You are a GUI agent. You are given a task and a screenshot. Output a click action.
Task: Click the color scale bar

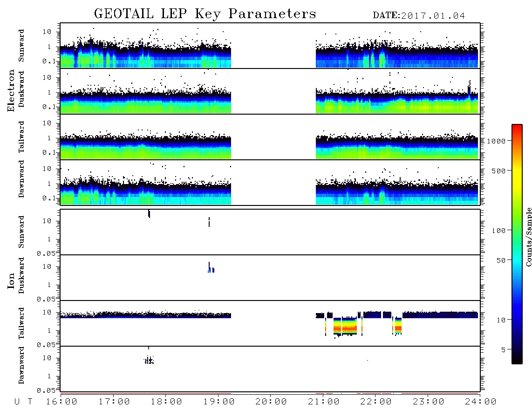(517, 244)
